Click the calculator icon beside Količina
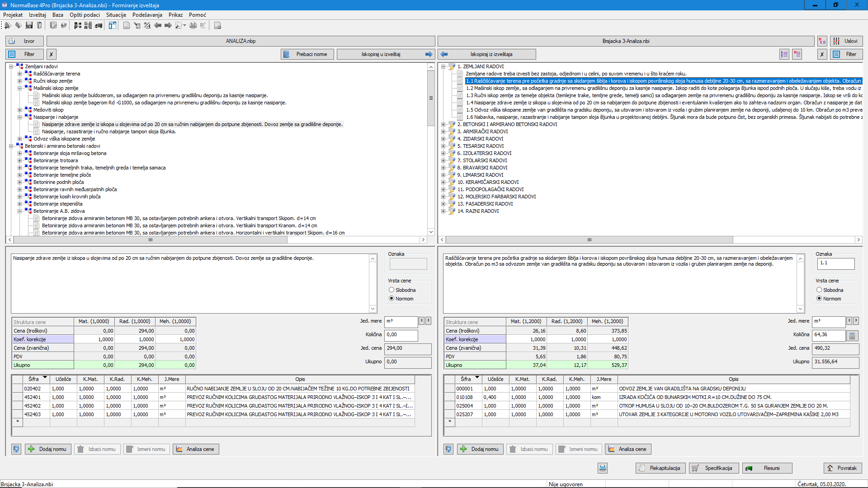 (x=852, y=336)
